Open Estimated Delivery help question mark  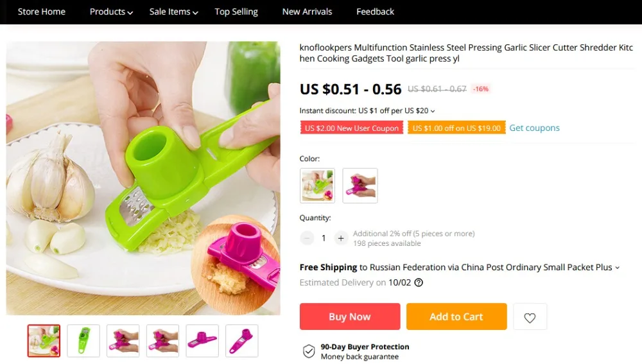(x=419, y=282)
